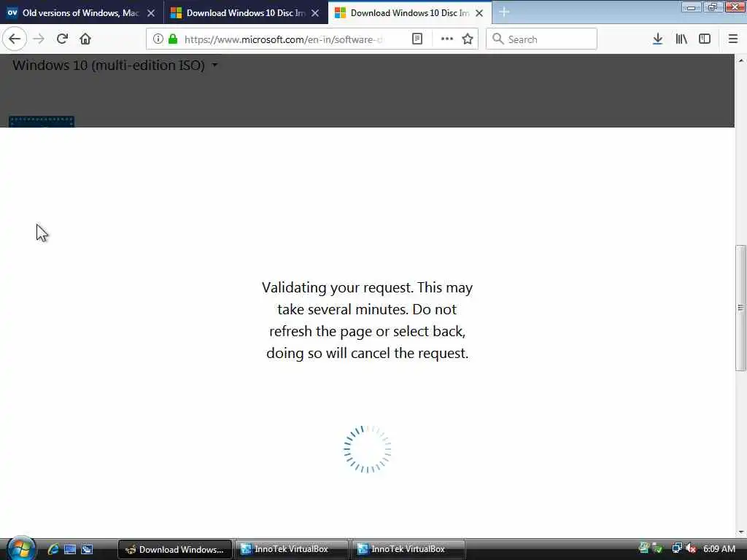The height and width of the screenshot is (560, 747).
Task: Open the Firefox home page
Action: (85, 39)
